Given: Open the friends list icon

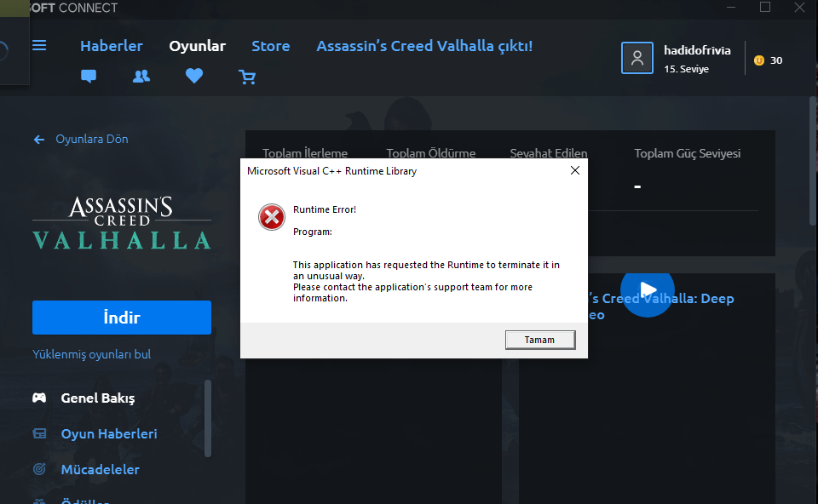Looking at the screenshot, I should coord(141,77).
